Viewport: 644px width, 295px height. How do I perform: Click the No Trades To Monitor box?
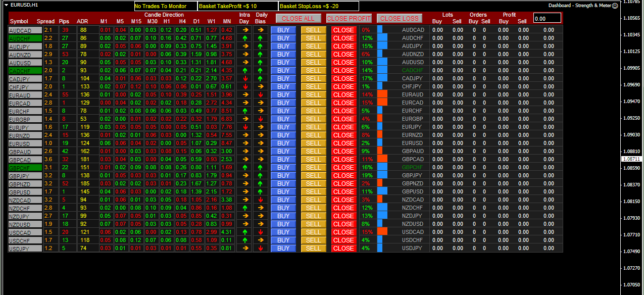[165, 6]
